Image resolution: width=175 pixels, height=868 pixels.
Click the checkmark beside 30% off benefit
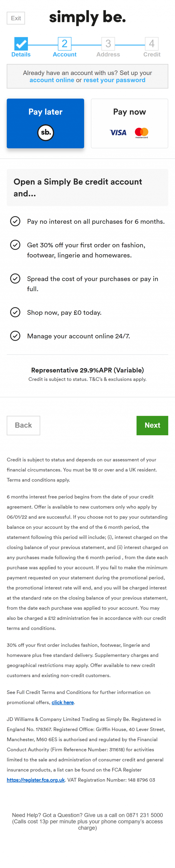(x=15, y=245)
